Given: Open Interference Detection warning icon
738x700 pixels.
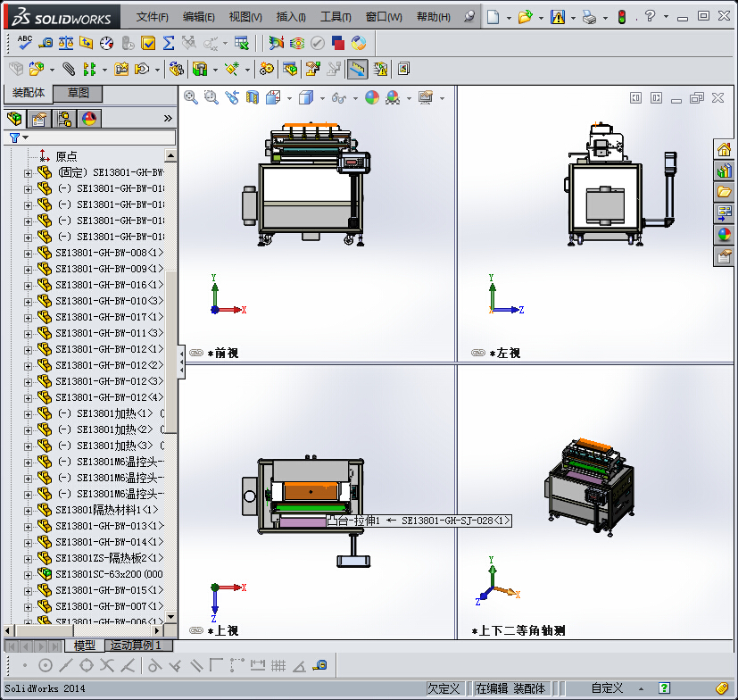Looking at the screenshot, I should [x=380, y=70].
